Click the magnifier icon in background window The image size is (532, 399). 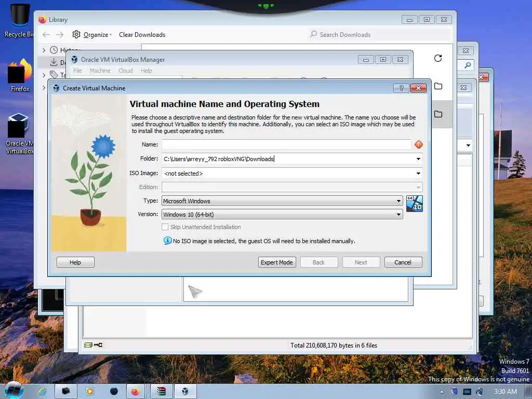click(468, 65)
